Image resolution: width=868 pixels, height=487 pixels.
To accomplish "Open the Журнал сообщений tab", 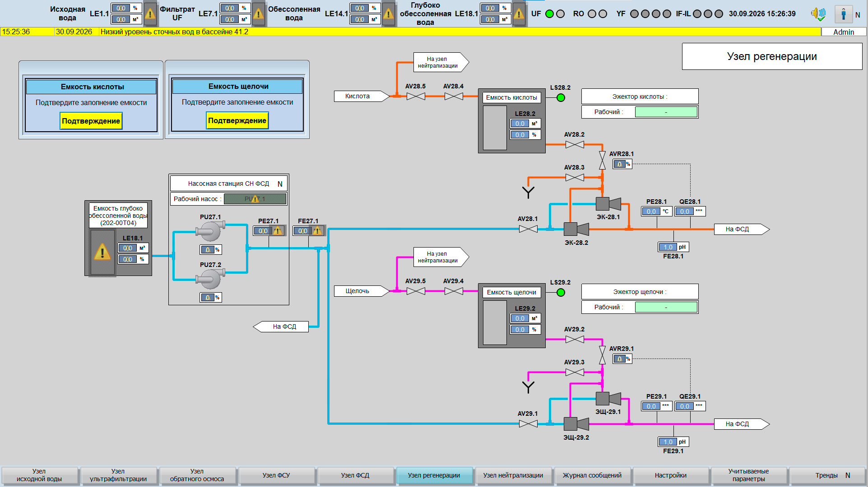I will 592,475.
